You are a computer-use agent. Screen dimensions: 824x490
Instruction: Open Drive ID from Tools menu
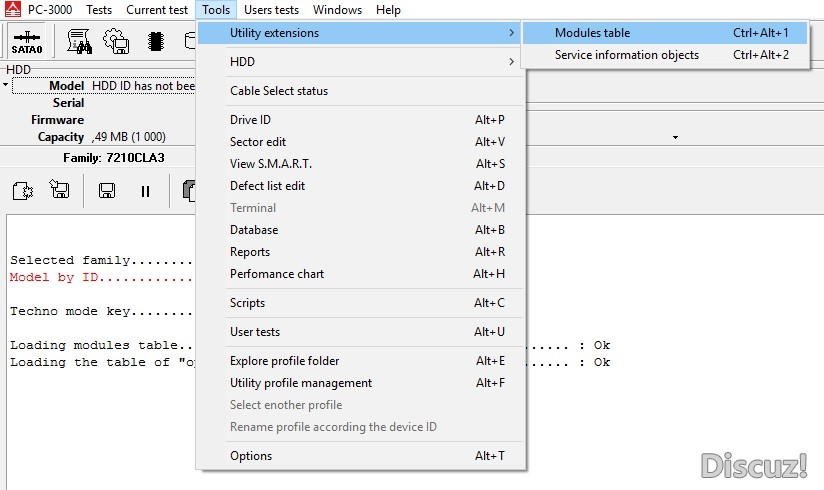(x=360, y=120)
